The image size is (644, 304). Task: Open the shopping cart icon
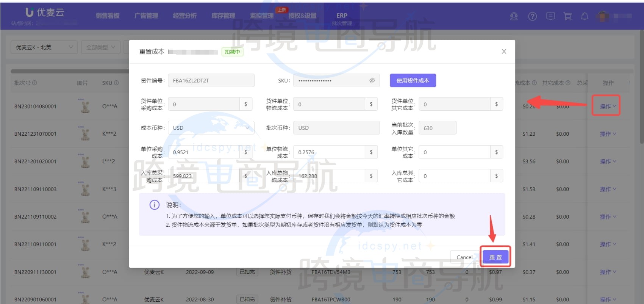coord(567,16)
